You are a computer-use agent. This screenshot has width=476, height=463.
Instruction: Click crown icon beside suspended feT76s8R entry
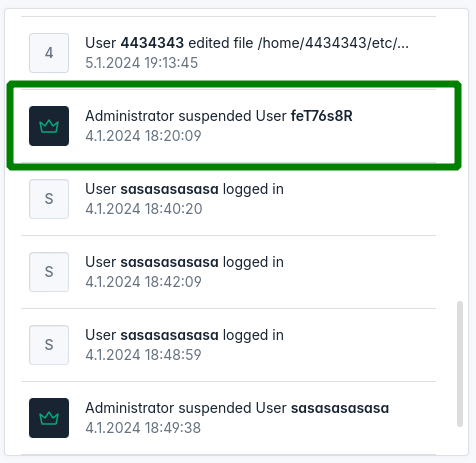point(49,126)
